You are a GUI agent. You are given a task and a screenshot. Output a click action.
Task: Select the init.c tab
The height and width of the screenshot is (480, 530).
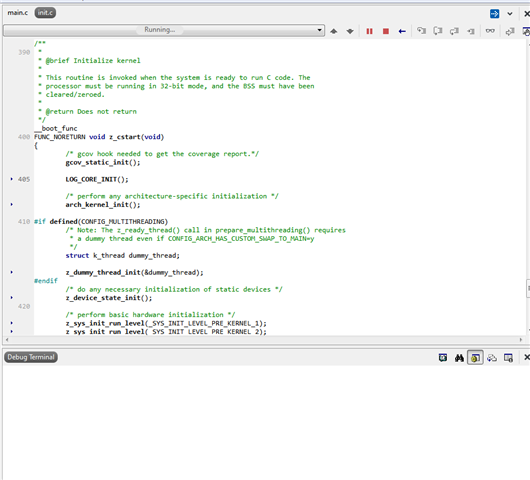45,13
